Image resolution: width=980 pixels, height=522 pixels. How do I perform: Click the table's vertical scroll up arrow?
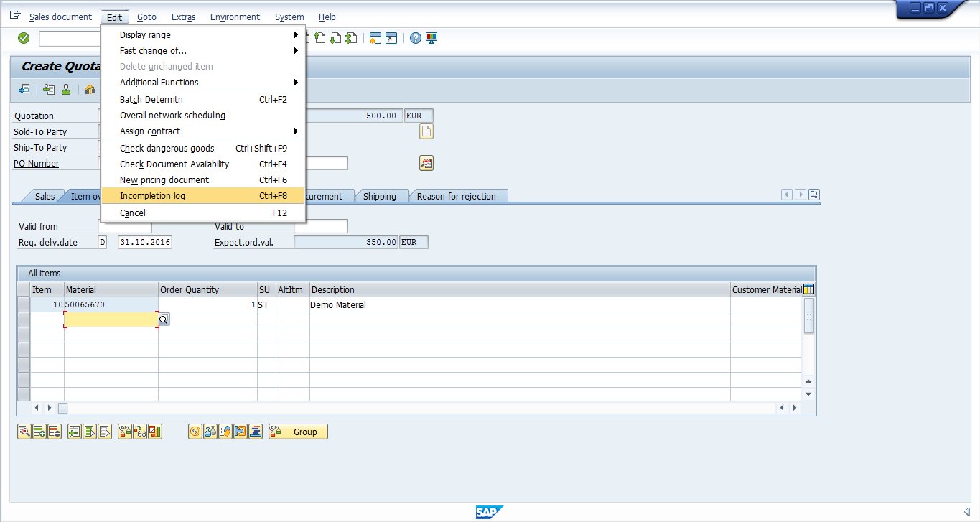(x=808, y=381)
